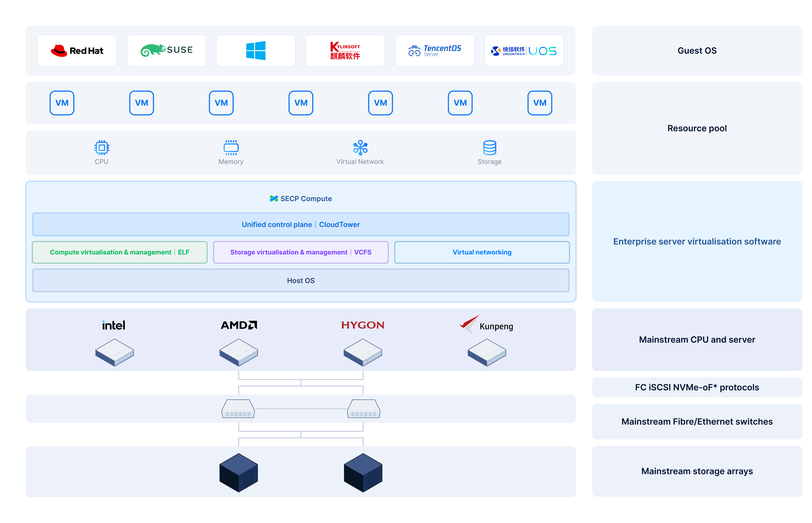The width and height of the screenshot is (812, 523).
Task: Click the Guest OS label panel
Action: (x=697, y=51)
